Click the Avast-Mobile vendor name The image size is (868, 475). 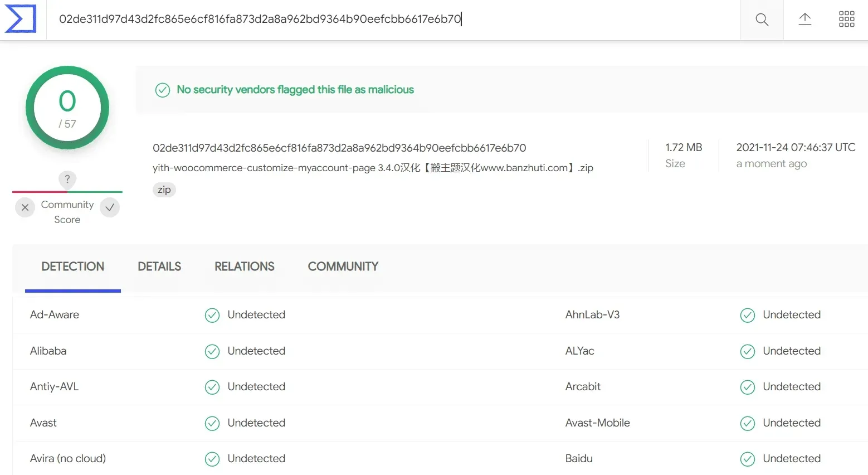pos(597,423)
